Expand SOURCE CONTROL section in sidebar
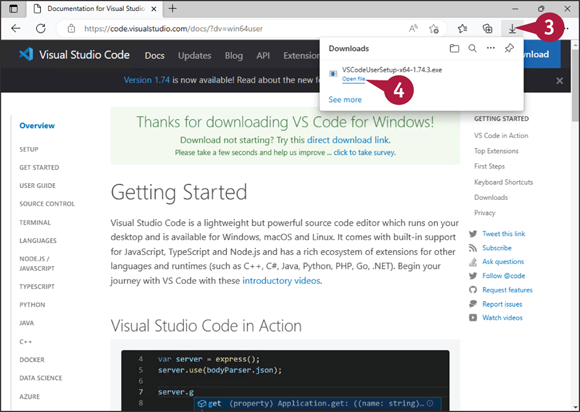This screenshot has width=580, height=412. (x=47, y=204)
